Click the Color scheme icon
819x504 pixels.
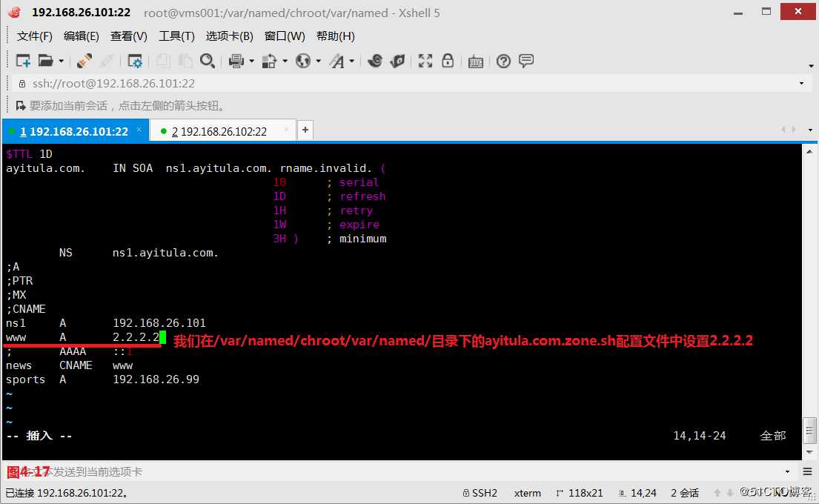pyautogui.click(x=269, y=61)
